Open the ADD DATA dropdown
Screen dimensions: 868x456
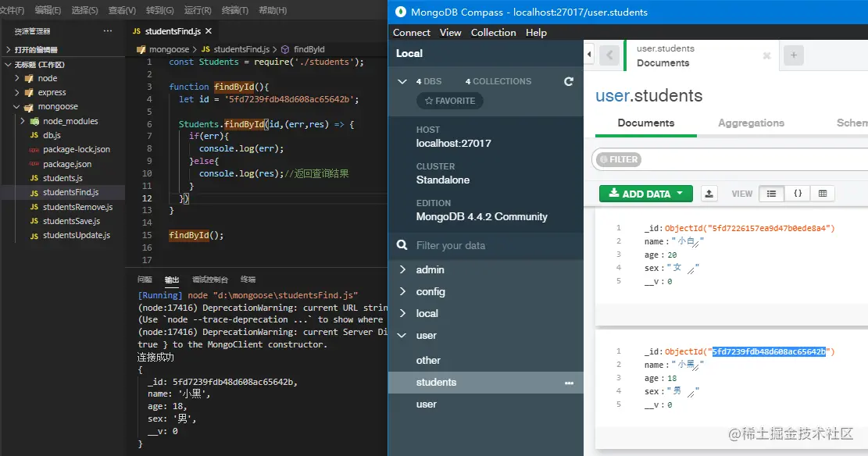(645, 194)
